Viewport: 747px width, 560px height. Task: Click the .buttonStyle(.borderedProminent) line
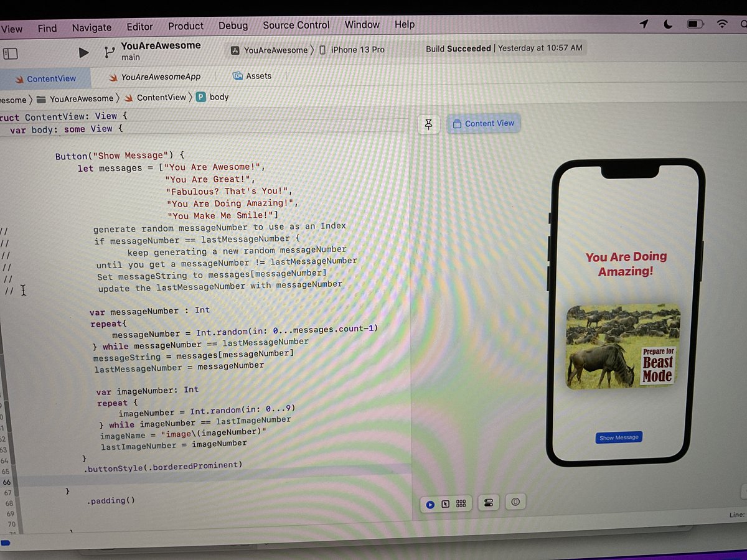(x=163, y=466)
